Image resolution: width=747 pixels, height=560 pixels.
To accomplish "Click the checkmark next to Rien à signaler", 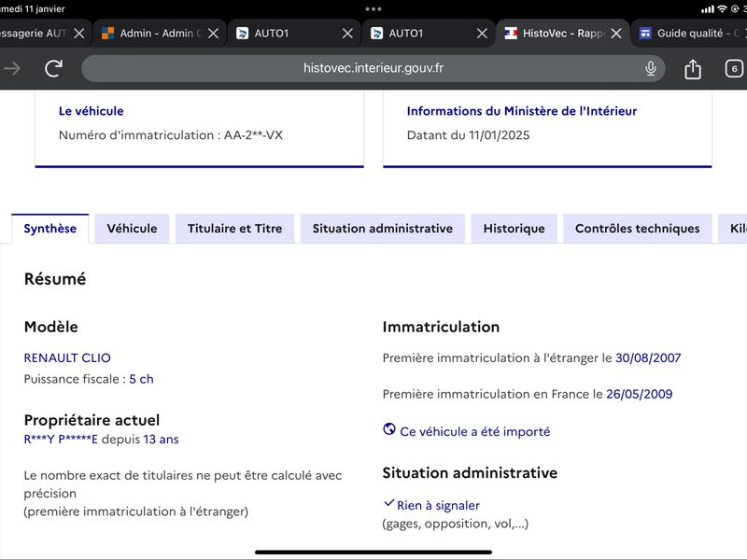I will 388,503.
